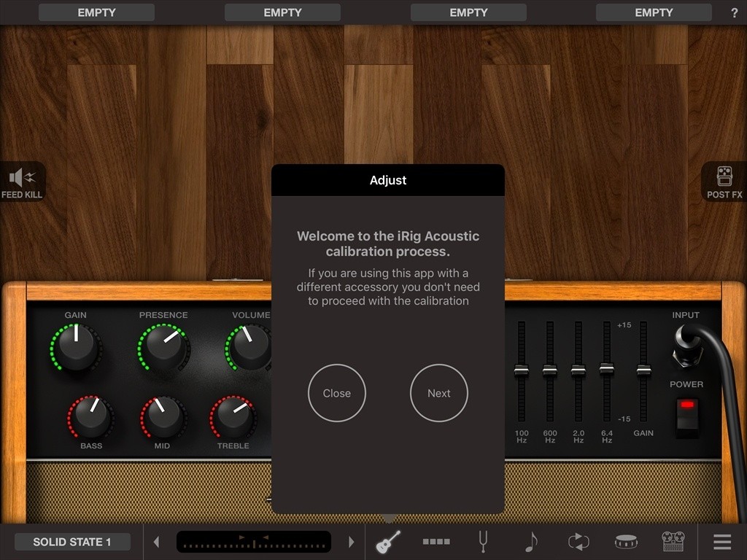This screenshot has width=747, height=560.
Task: Close the calibration dialog
Action: [337, 393]
